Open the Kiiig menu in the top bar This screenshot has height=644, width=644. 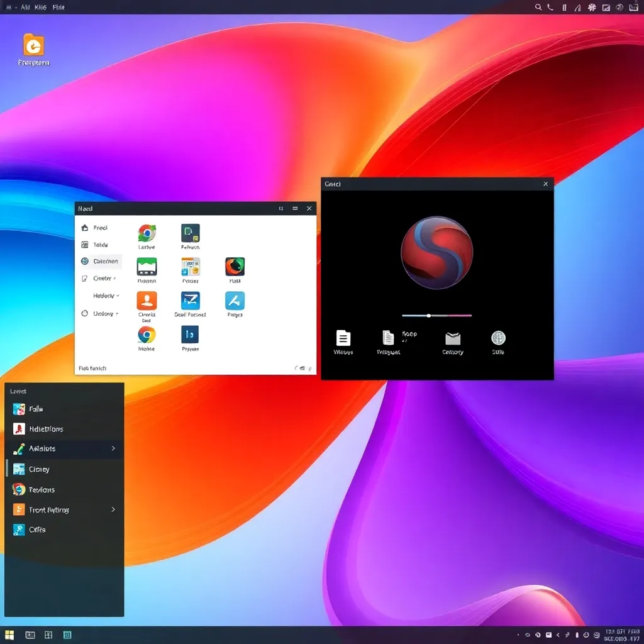point(40,7)
